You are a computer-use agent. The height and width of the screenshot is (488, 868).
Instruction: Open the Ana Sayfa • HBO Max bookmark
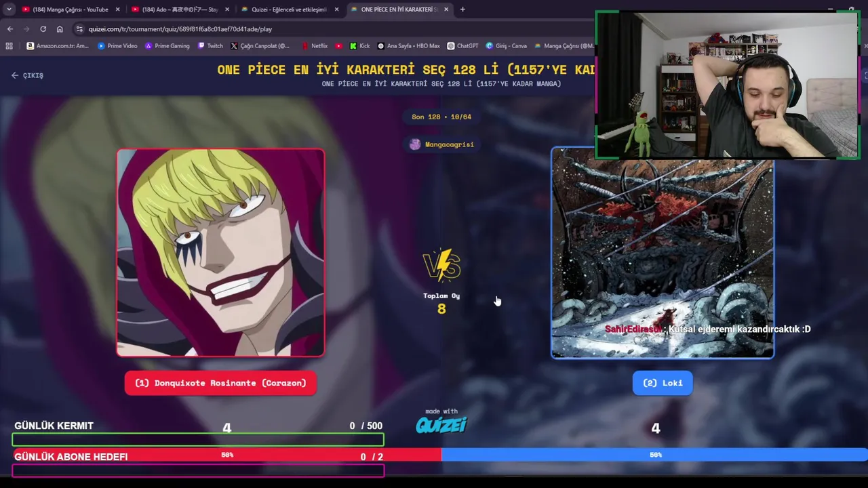point(409,46)
